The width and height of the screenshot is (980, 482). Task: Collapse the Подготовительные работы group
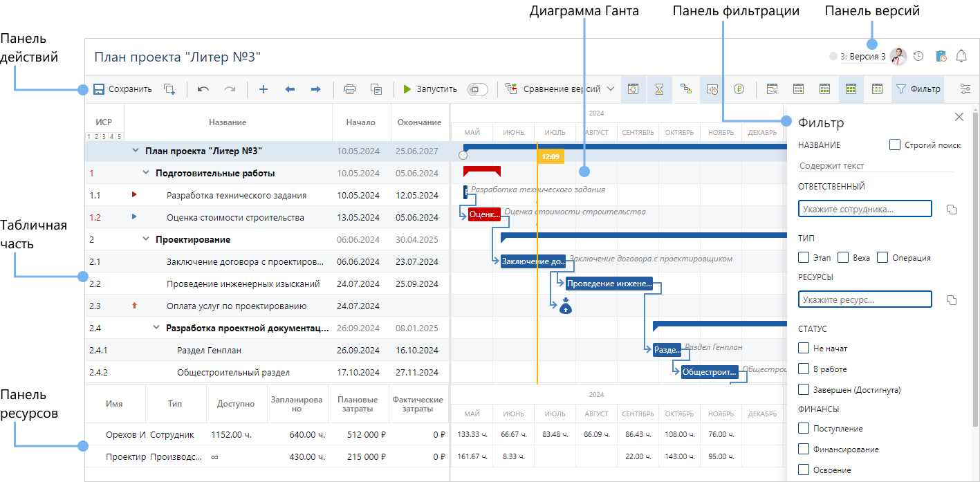(146, 174)
